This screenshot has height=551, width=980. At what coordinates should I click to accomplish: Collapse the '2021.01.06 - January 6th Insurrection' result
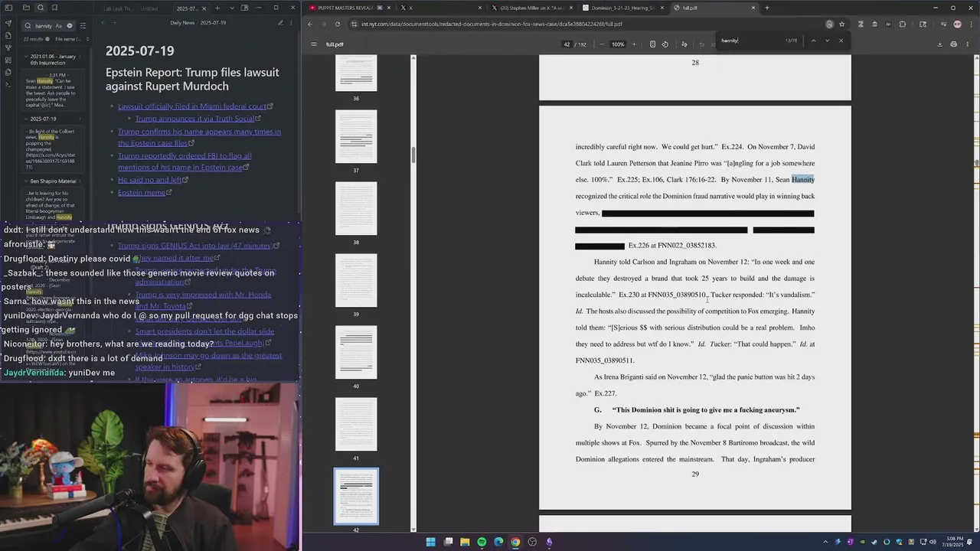tap(27, 57)
